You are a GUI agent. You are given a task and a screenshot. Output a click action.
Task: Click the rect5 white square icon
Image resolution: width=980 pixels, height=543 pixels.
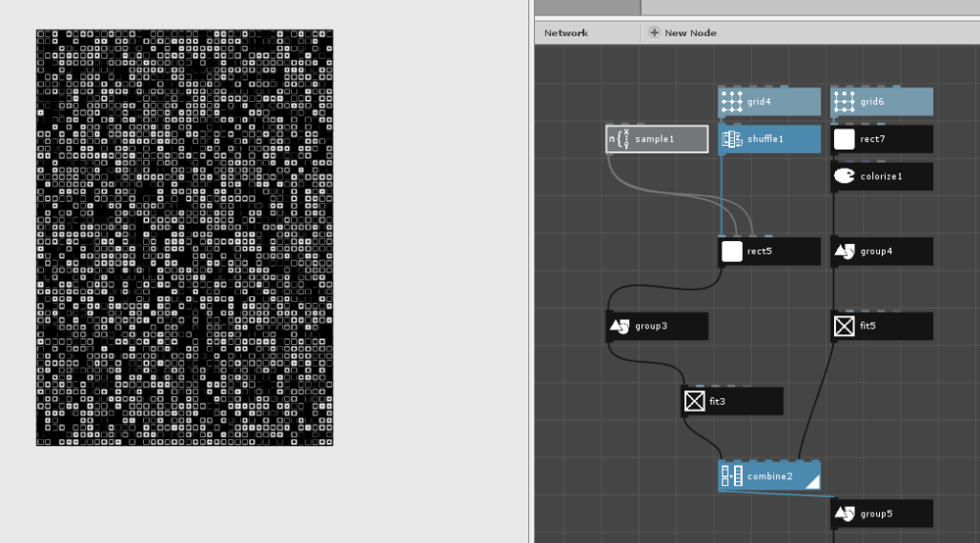(x=732, y=251)
